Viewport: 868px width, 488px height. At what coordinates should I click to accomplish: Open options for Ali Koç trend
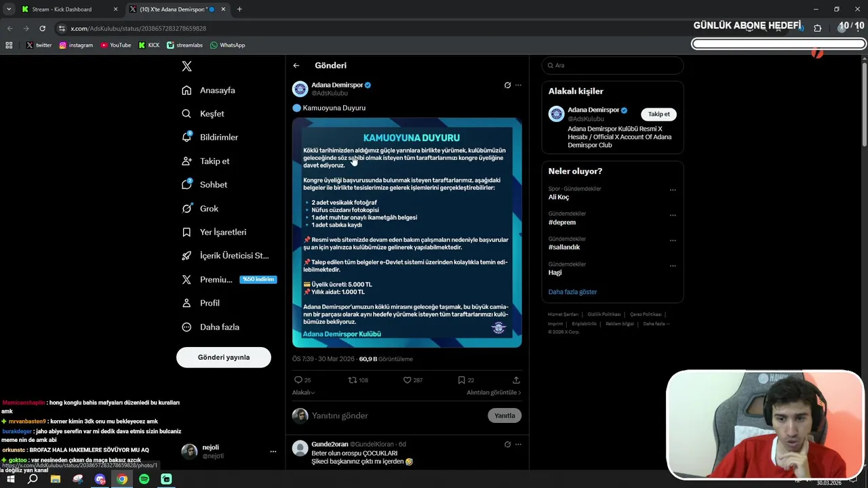pos(673,190)
